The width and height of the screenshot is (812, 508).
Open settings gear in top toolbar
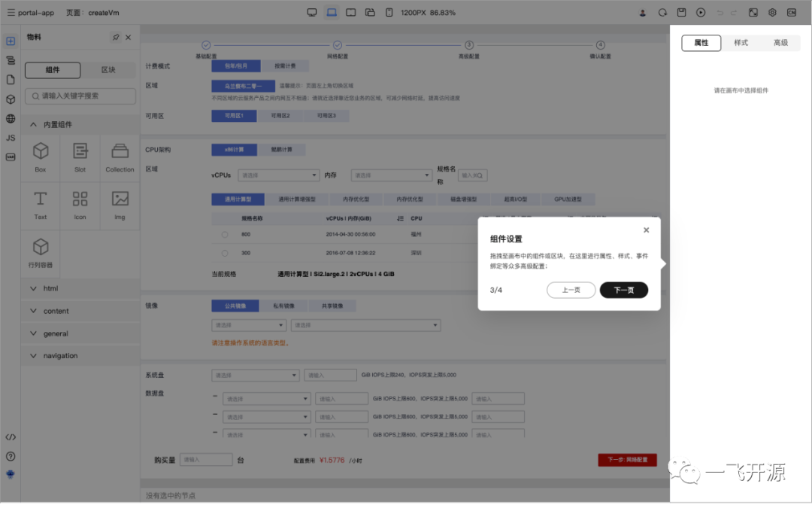click(772, 13)
